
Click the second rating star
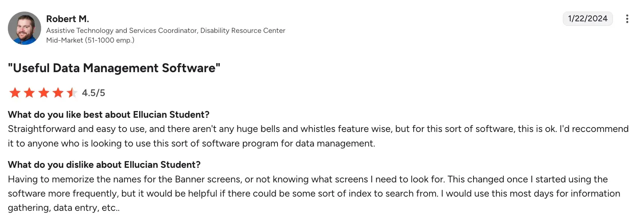[x=29, y=93]
